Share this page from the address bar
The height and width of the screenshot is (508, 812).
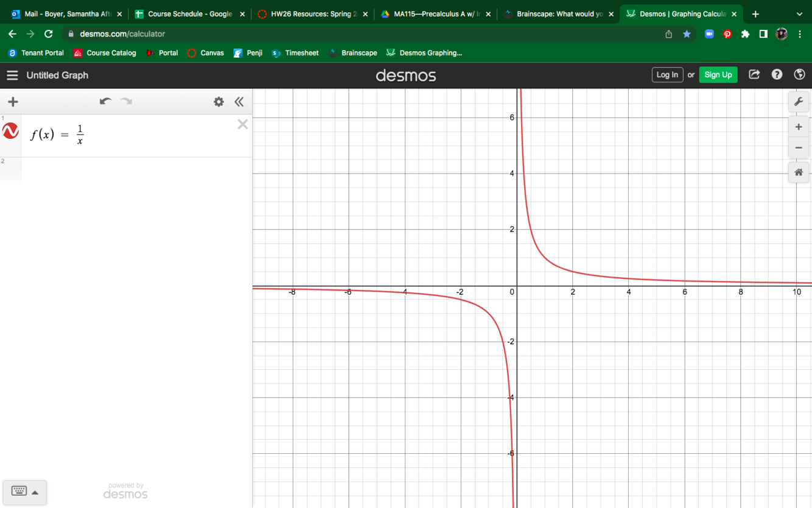[x=668, y=34]
